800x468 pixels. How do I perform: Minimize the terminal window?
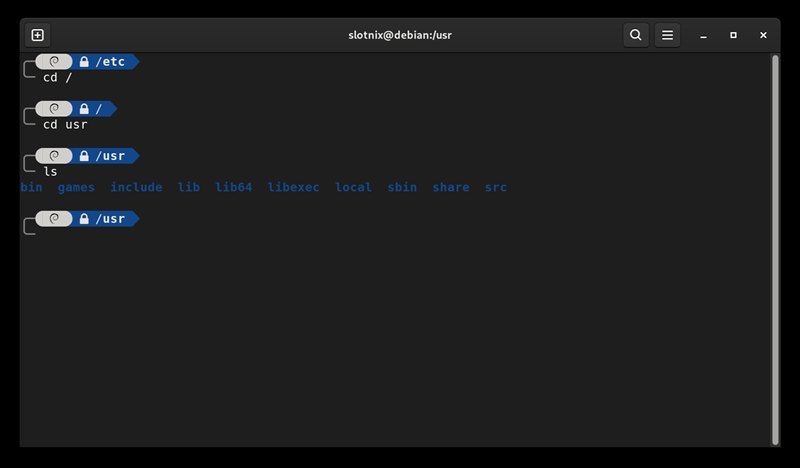704,35
